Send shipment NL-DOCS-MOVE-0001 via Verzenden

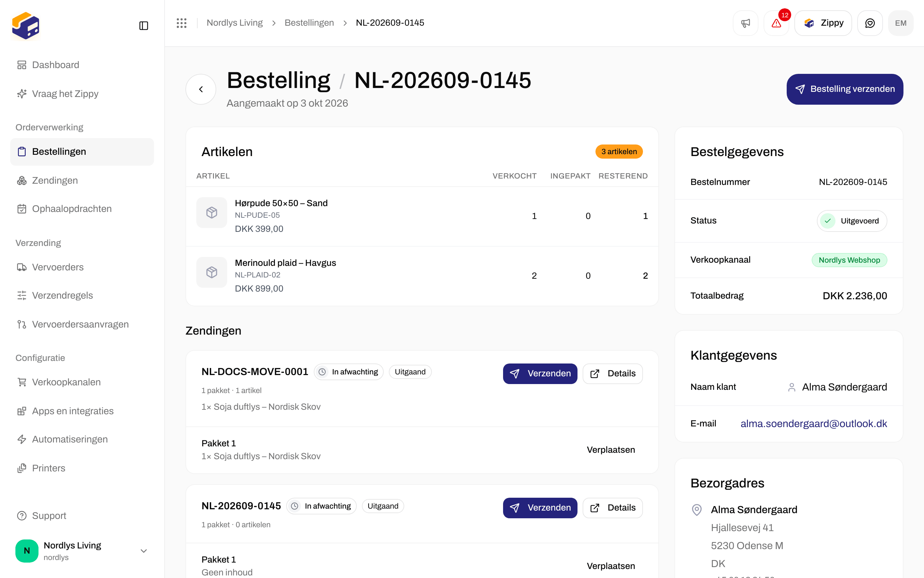click(x=540, y=373)
